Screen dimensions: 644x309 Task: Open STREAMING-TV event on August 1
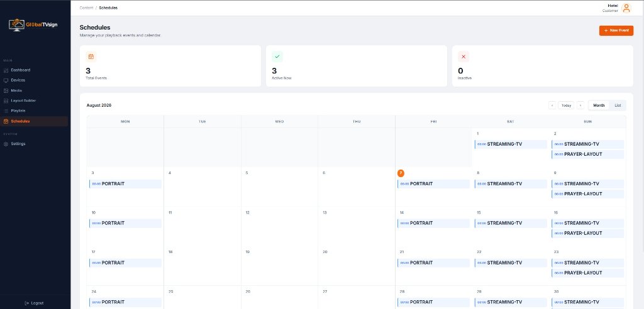point(511,144)
